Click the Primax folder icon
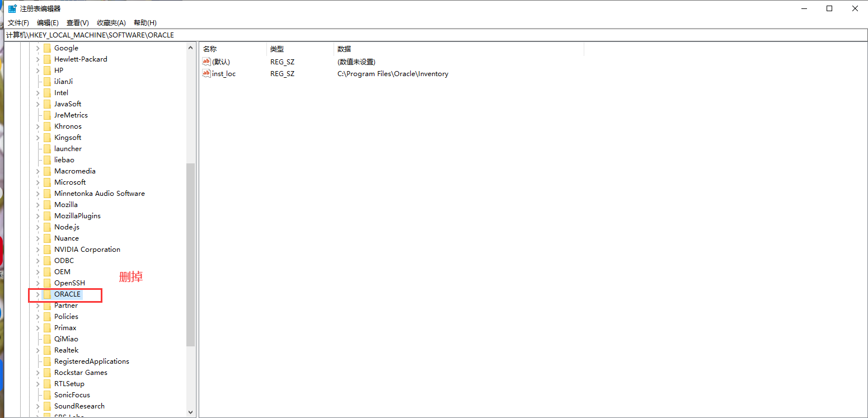Image resolution: width=868 pixels, height=418 pixels. click(x=48, y=328)
